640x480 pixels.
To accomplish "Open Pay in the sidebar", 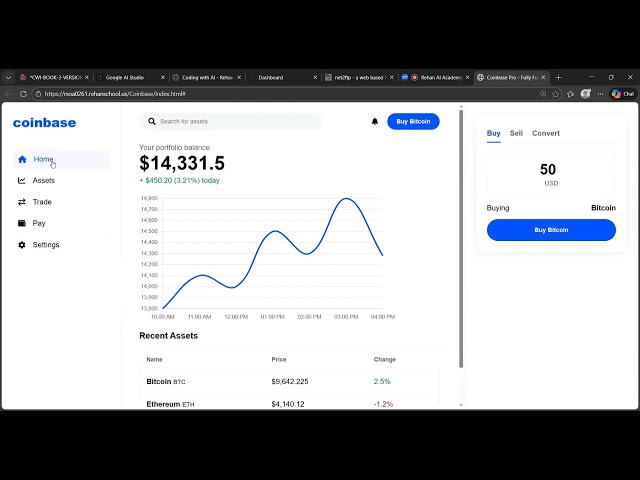I will (x=61, y=223).
